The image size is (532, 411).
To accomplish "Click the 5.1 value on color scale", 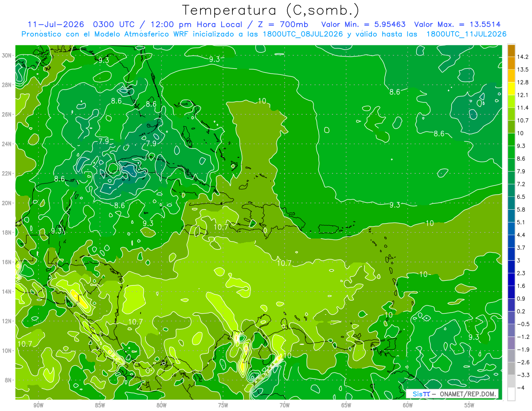I will pos(521,222).
